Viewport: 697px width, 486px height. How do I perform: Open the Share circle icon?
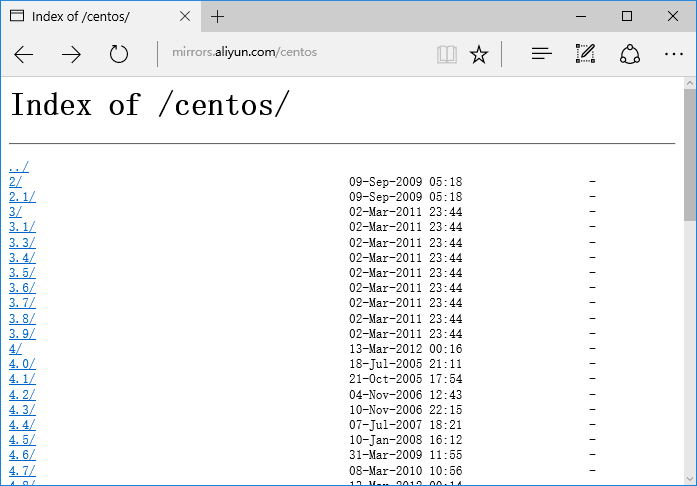click(x=630, y=54)
